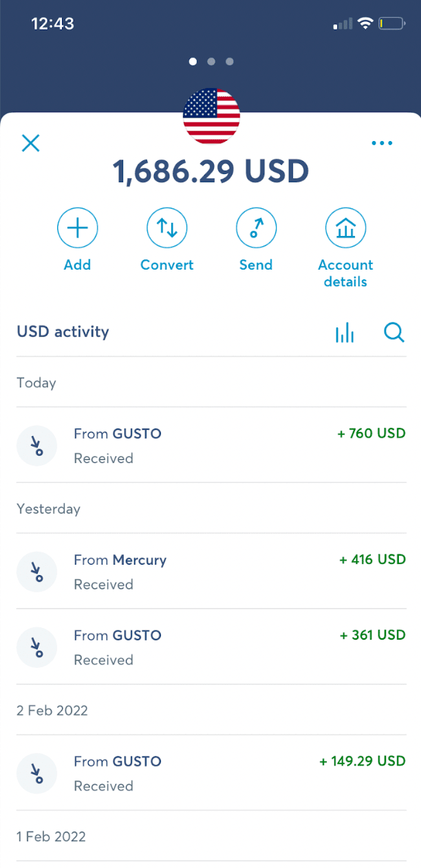Tap the US flag currency icon

point(211,116)
